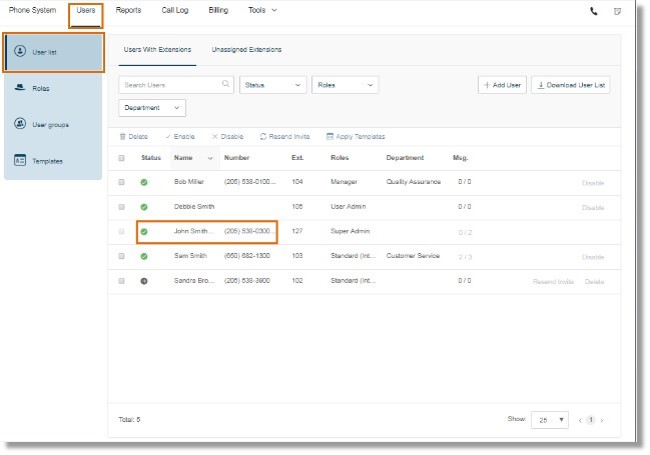Switch to Unassigned Extensions tab
650x455 pixels.
247,49
